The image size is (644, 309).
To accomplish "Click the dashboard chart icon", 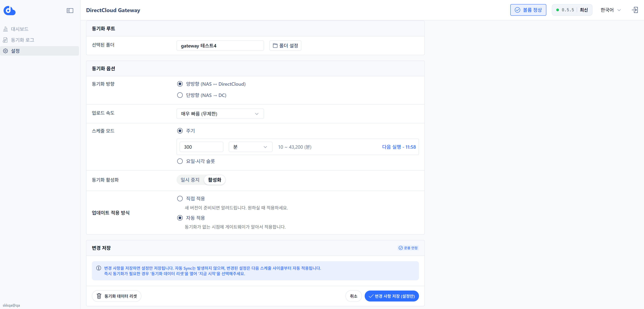I will pyautogui.click(x=5, y=29).
